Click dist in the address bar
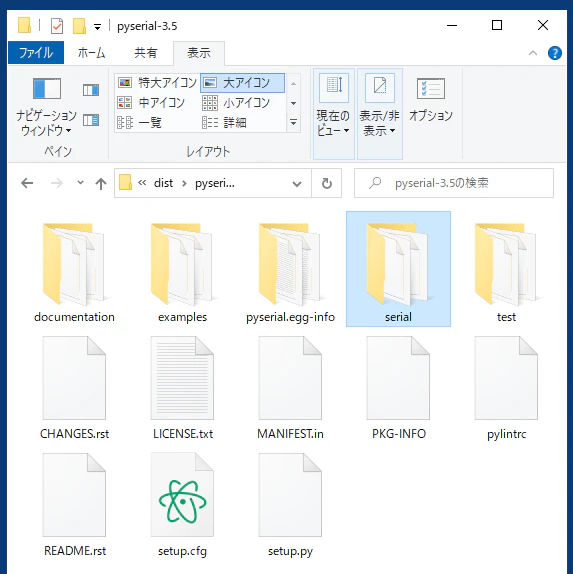This screenshot has height=574, width=573. [x=163, y=183]
